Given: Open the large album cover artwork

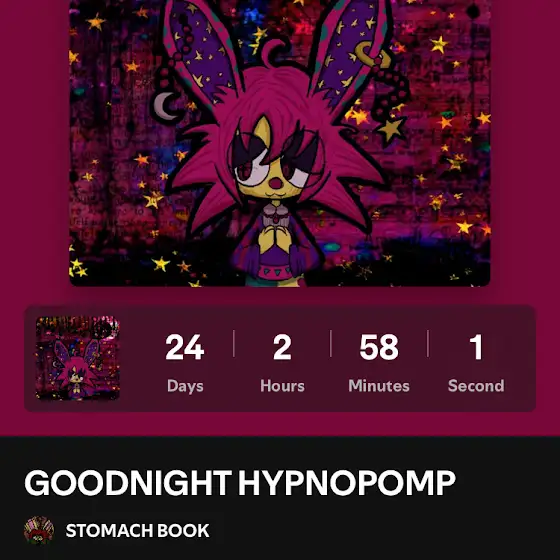Looking at the screenshot, I should click(280, 143).
